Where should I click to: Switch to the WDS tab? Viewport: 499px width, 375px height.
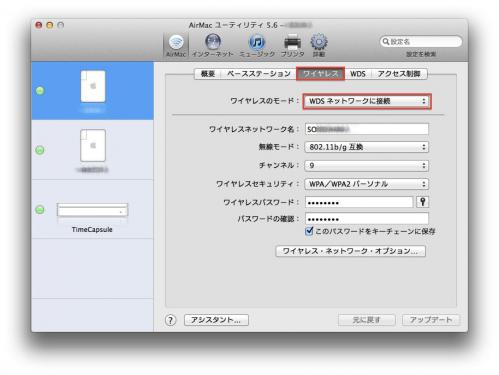[x=358, y=74]
